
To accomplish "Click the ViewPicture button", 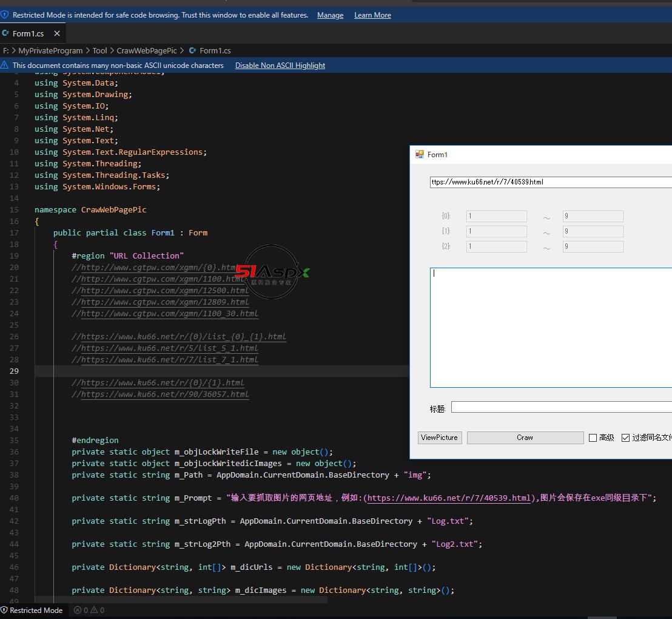I will tap(440, 438).
